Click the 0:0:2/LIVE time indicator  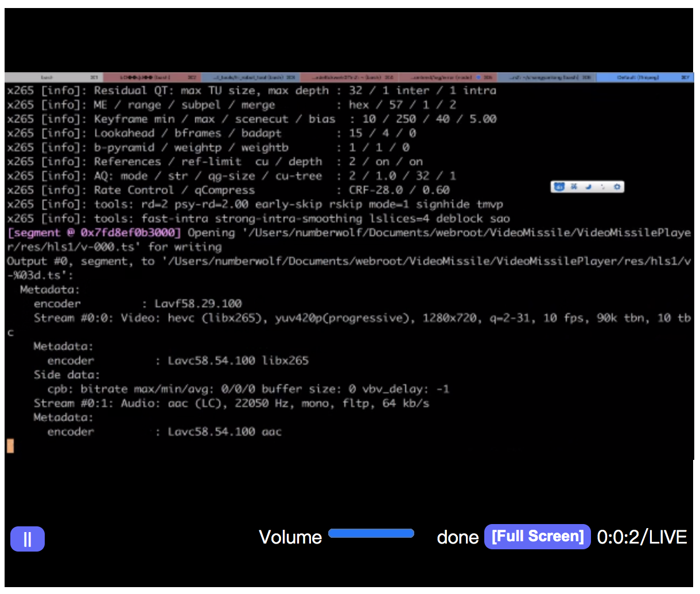(641, 537)
